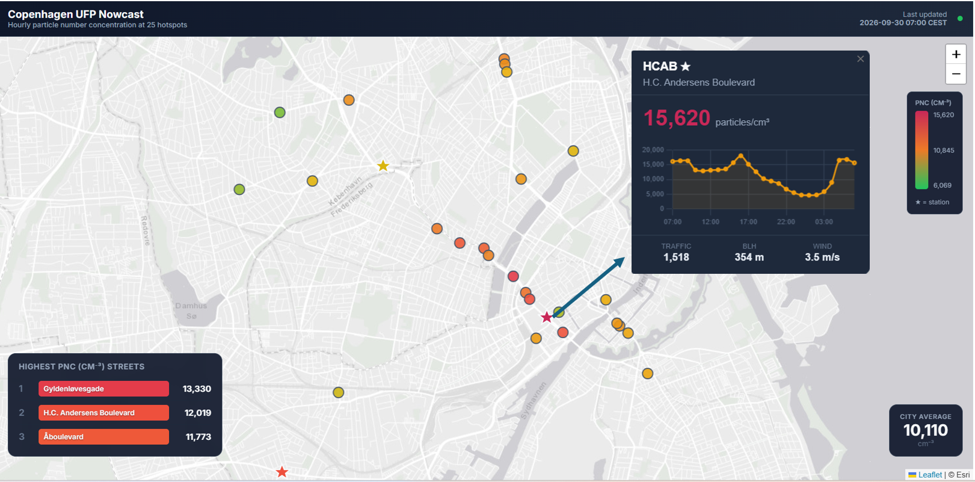Click the HCAB ★ popup title
Image resolution: width=975 pixels, height=482 pixels.
pos(667,67)
